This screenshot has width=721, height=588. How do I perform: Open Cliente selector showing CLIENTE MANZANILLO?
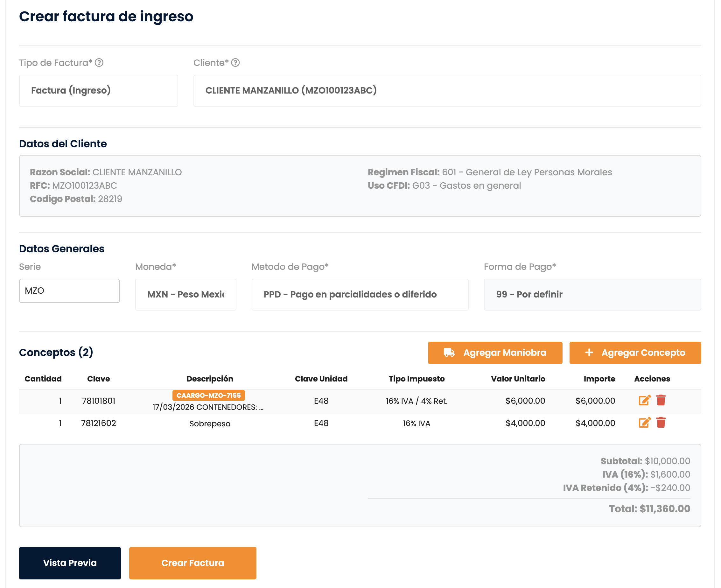click(x=447, y=90)
